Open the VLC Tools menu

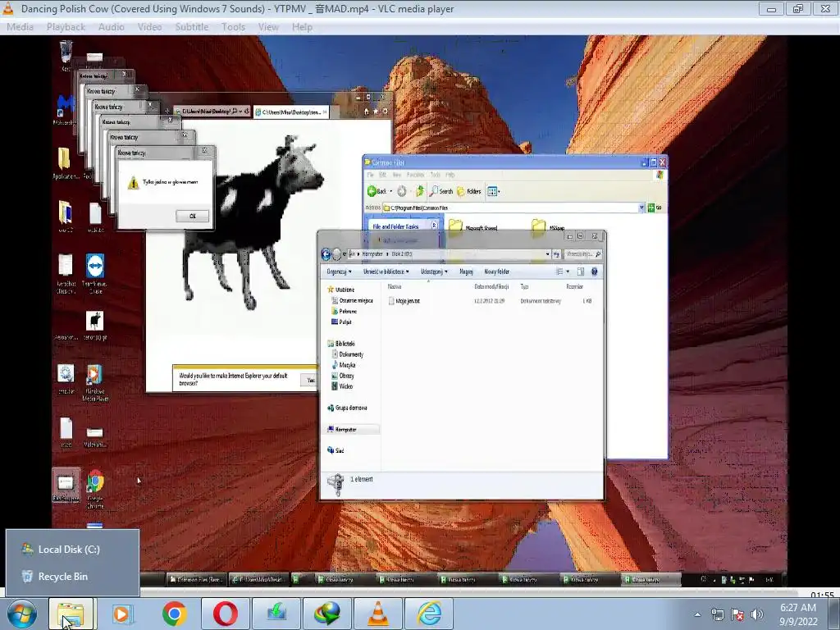(233, 27)
